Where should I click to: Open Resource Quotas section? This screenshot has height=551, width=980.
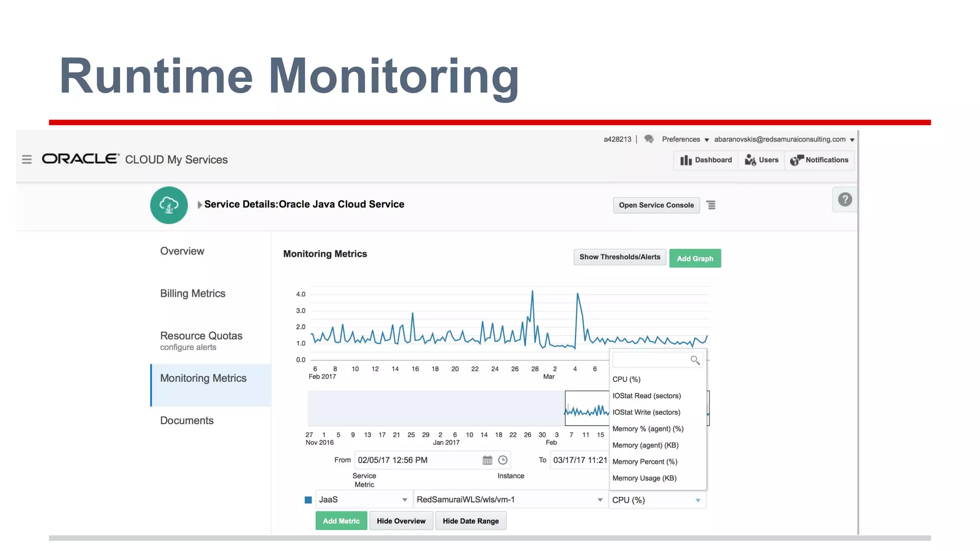tap(201, 336)
